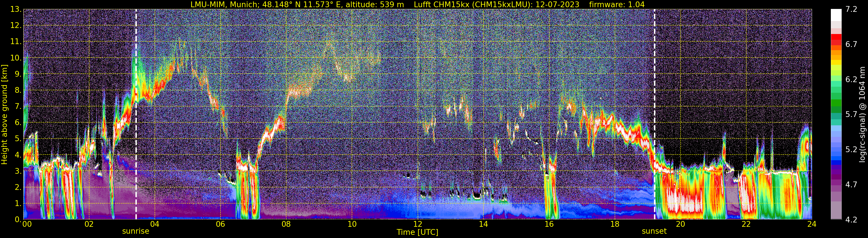Click the dashed white sunset line
This screenshot has height=238, width=868.
pyautogui.click(x=654, y=114)
